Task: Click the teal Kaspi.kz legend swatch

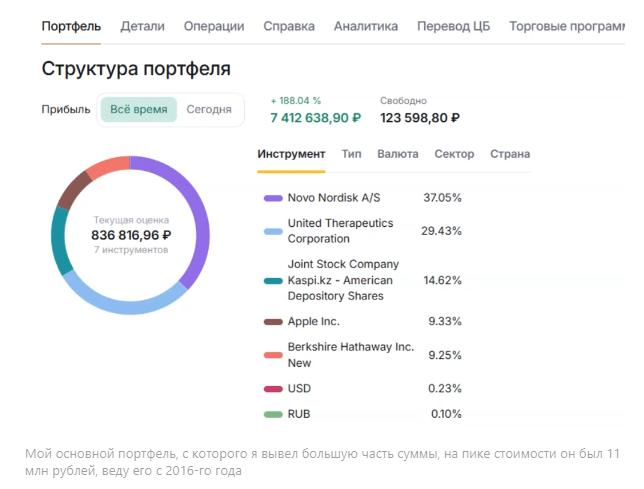Action: (273, 281)
